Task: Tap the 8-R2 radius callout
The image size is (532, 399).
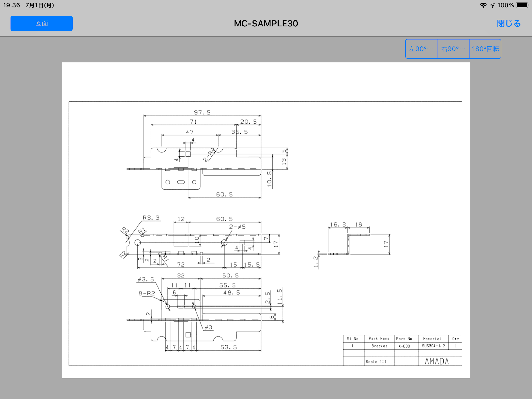Action: click(147, 293)
